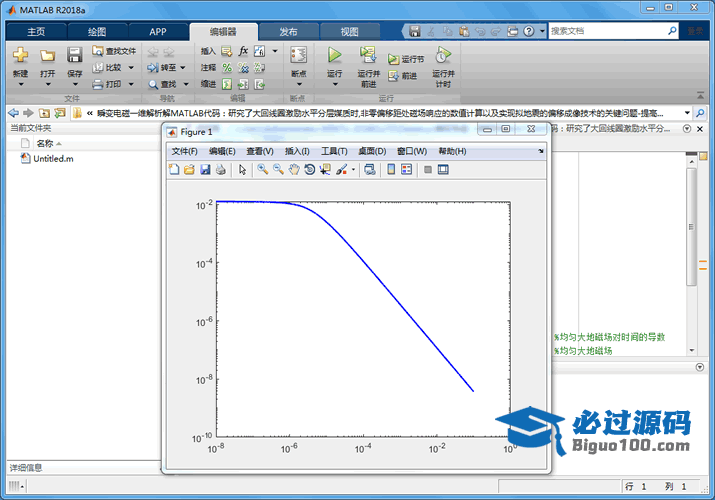Toggle Insert Colorbar in Figure toolbar
The image size is (715, 500).
click(391, 170)
